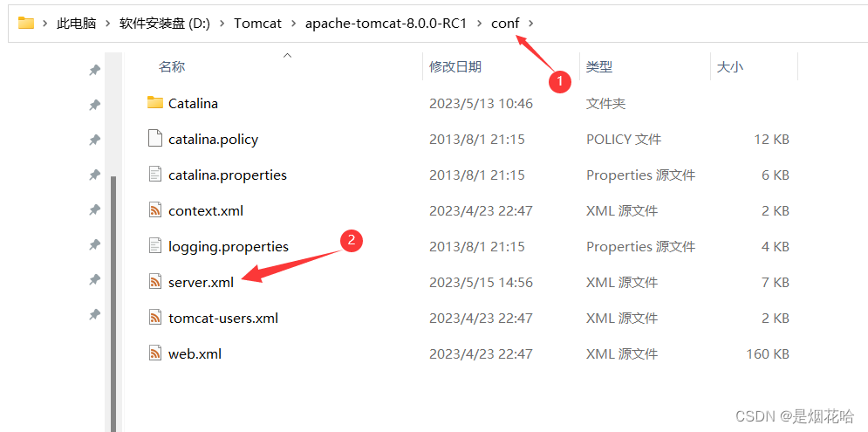Click the web.xml file icon
This screenshot has height=432, width=868.
pos(155,353)
